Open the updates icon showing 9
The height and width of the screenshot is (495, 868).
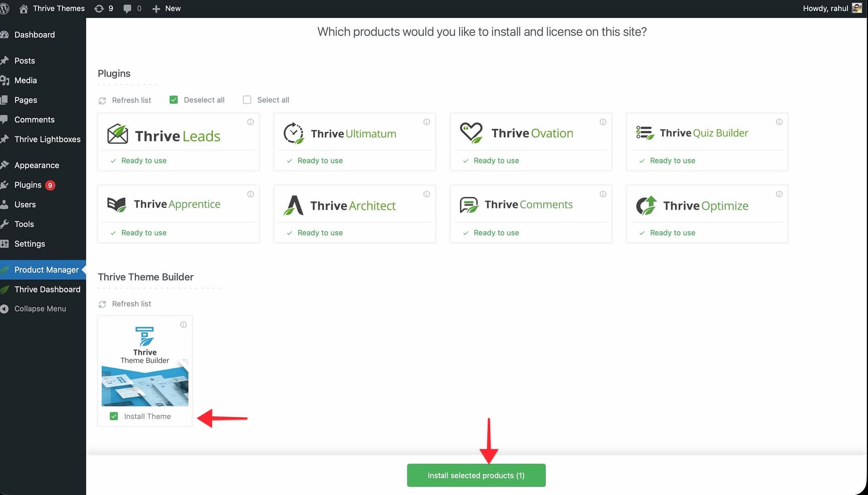(104, 8)
